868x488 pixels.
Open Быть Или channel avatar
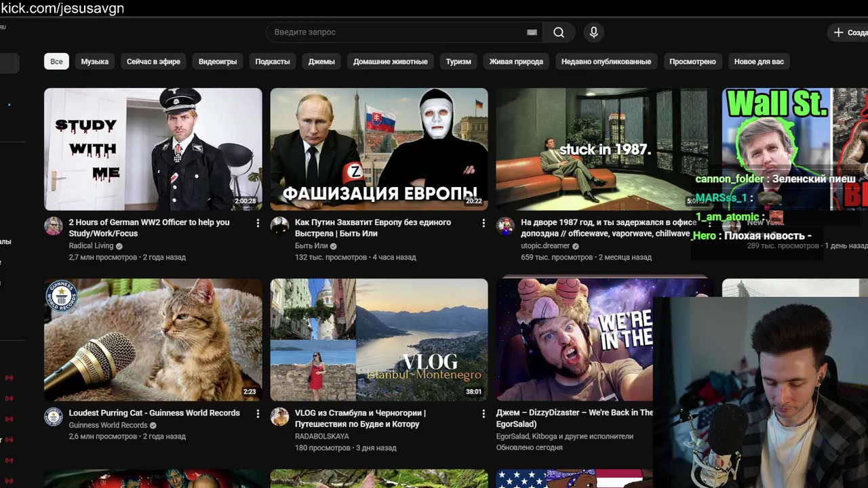coord(279,226)
